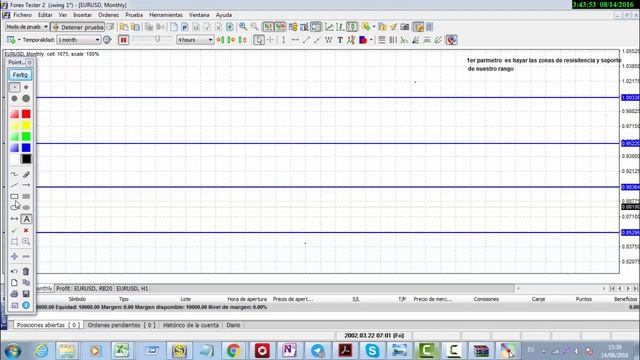Viewport: 640px width, 360px height.
Task: Switch to the Profit chart tab
Action: (63, 289)
